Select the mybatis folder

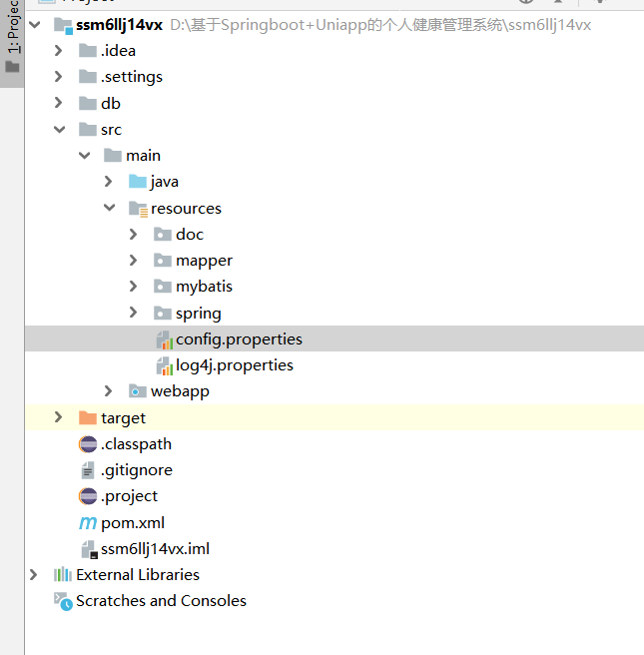click(x=204, y=287)
